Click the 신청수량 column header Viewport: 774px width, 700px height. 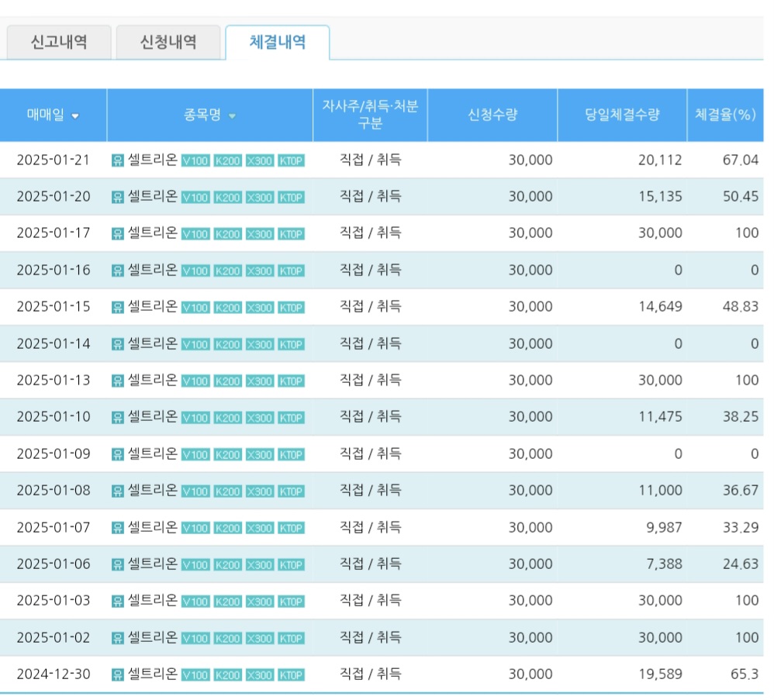tap(492, 115)
